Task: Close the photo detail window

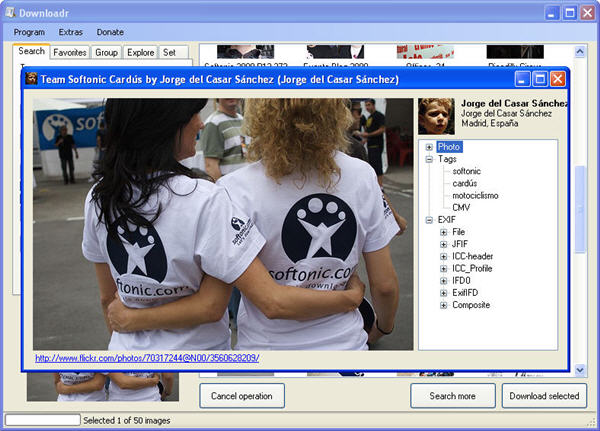Action: tap(558, 79)
